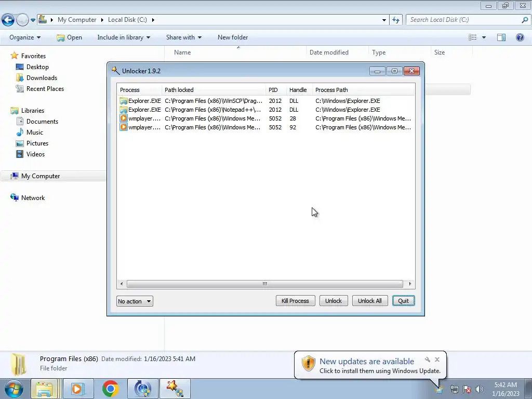Click the Forward navigation arrow in Explorer
The width and height of the screenshot is (532, 399).
[22, 20]
